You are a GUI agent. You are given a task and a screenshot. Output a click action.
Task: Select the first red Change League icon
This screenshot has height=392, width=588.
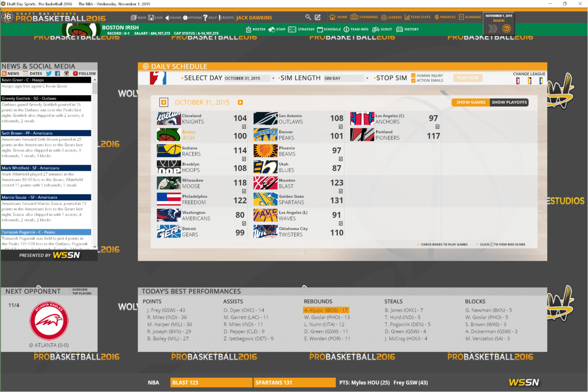pyautogui.click(x=518, y=81)
